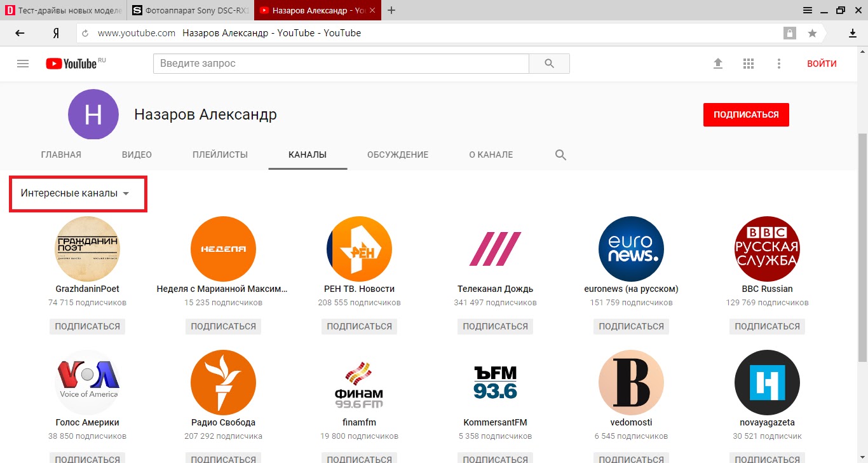Open a new browser tab
The height and width of the screenshot is (463, 868).
point(391,10)
